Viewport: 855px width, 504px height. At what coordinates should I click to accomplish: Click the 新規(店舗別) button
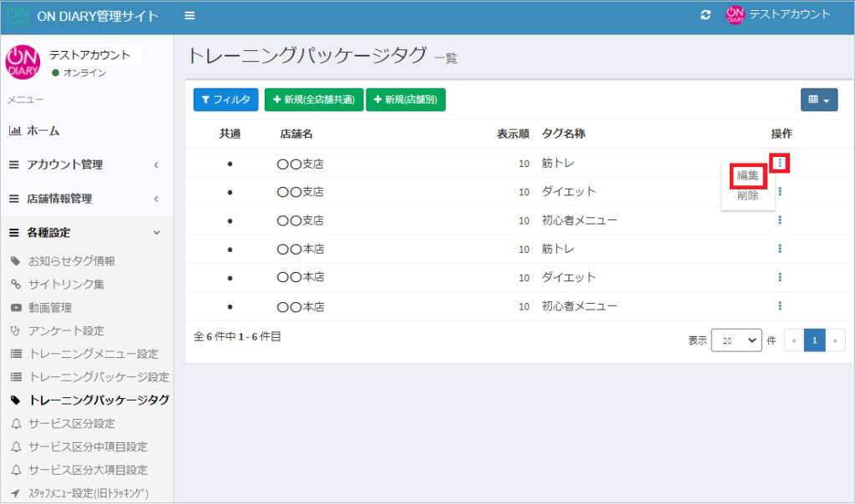(406, 100)
